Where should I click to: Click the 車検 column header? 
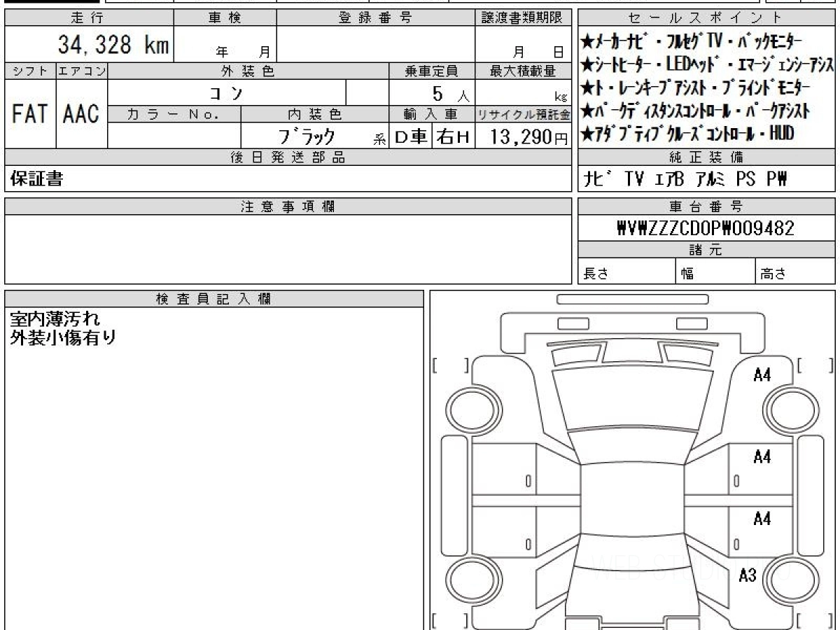[x=225, y=18]
